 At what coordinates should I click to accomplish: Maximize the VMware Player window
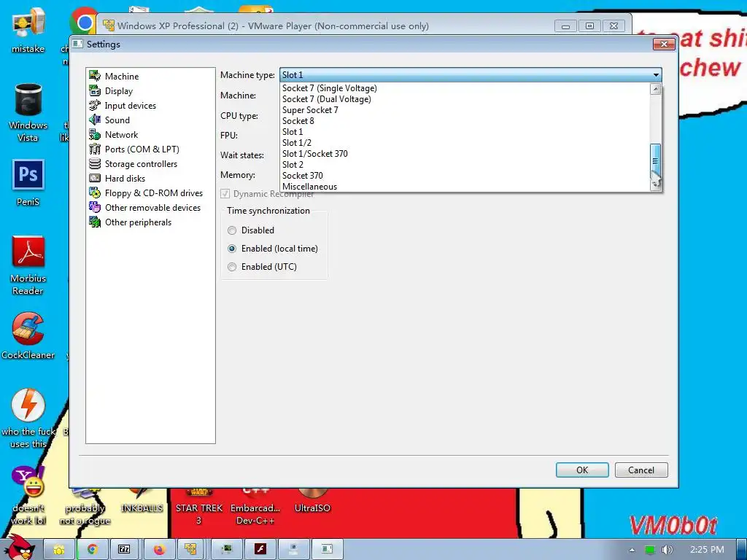(589, 26)
